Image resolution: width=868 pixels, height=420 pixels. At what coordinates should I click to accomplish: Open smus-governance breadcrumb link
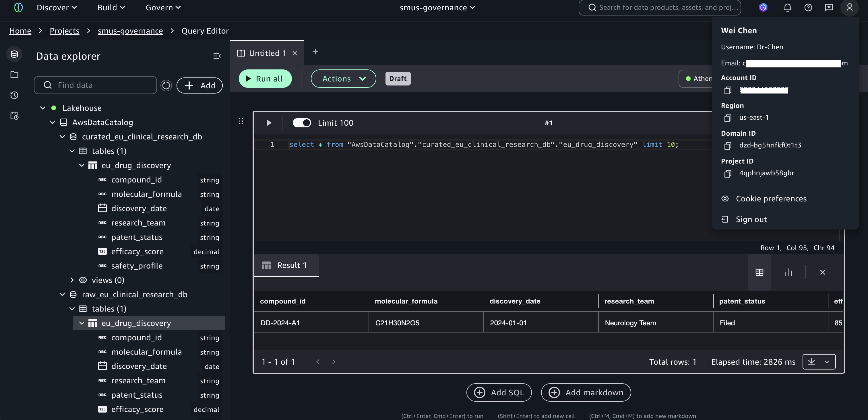(x=130, y=31)
